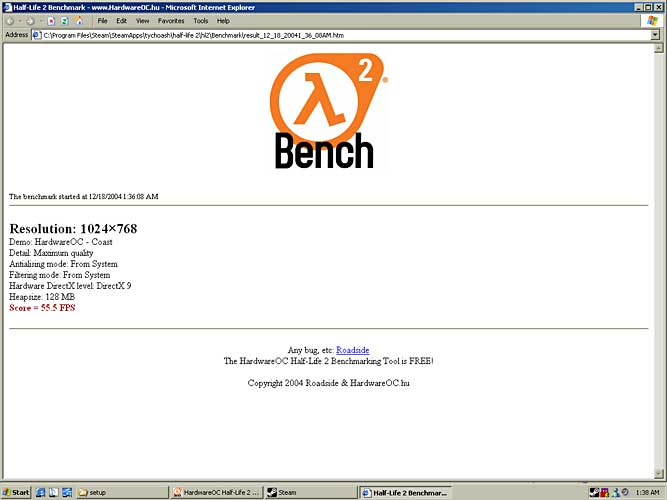Click the Half-Life 2 Benchmar... taskbar button
The image size is (667, 500).
click(405, 492)
